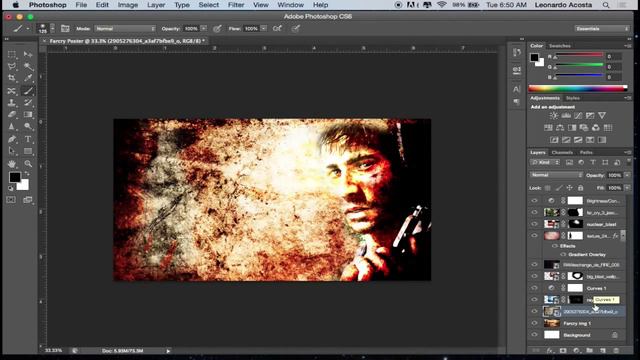Screen dimensions: 640x360
Task: Hide the Farcry img 1 layer
Action: [x=534, y=323]
